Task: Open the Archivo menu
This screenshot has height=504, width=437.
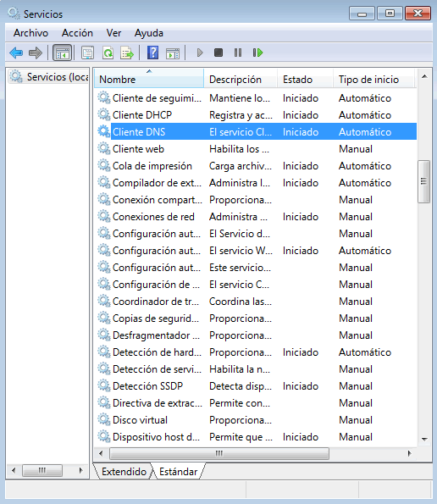Action: [30, 33]
